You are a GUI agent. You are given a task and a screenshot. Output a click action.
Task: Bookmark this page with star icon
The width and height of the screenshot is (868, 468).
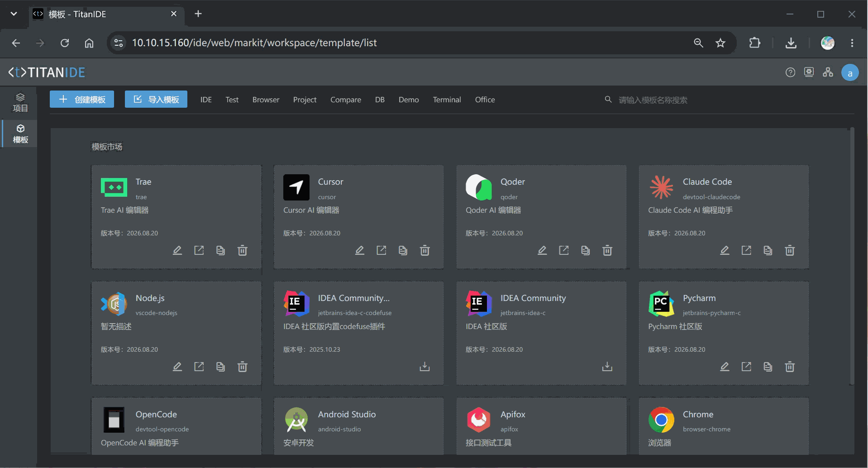(720, 43)
